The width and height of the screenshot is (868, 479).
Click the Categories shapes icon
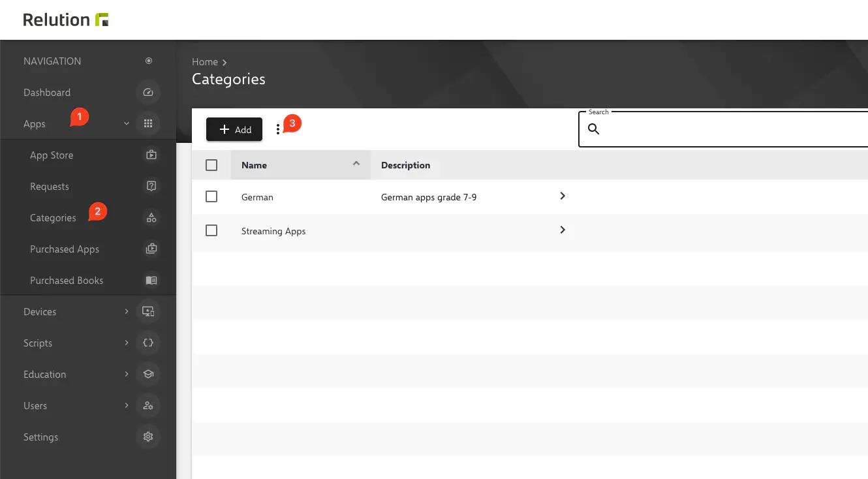tap(151, 218)
